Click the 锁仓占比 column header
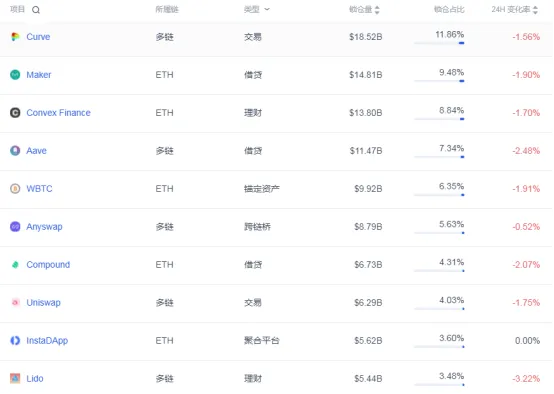 click(x=449, y=10)
